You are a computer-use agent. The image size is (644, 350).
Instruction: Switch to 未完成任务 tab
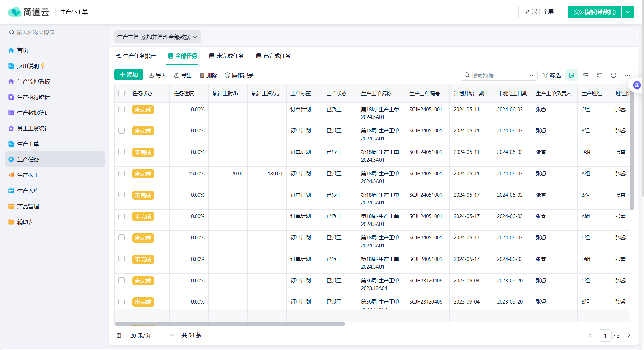point(226,56)
